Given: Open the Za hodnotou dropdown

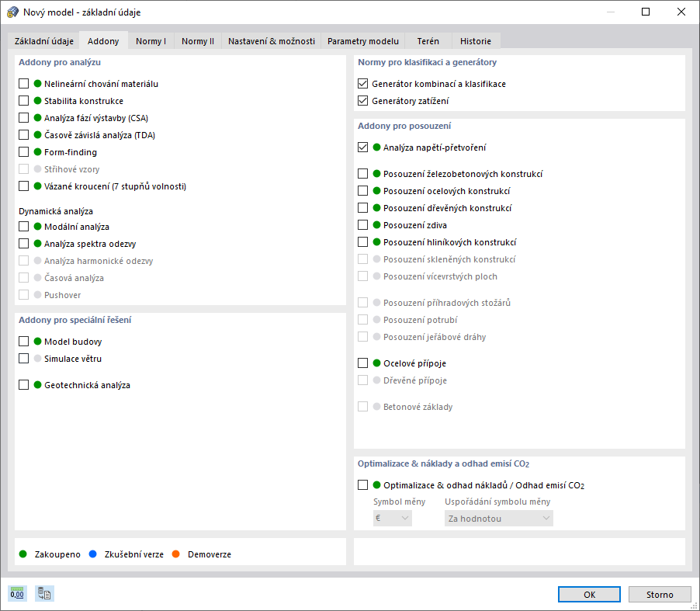Looking at the screenshot, I should click(498, 518).
